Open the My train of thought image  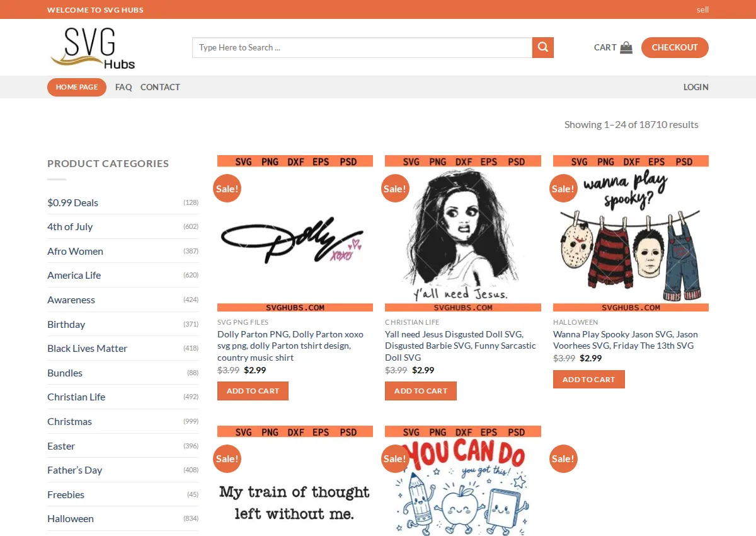coord(295,481)
